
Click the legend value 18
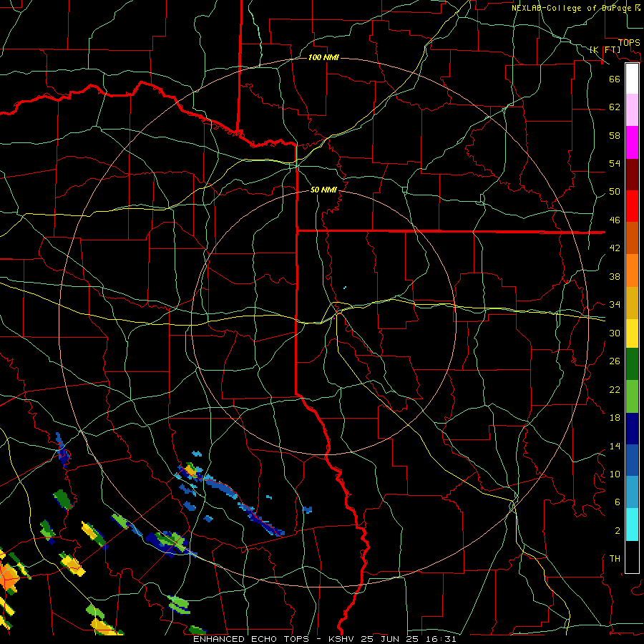615,418
